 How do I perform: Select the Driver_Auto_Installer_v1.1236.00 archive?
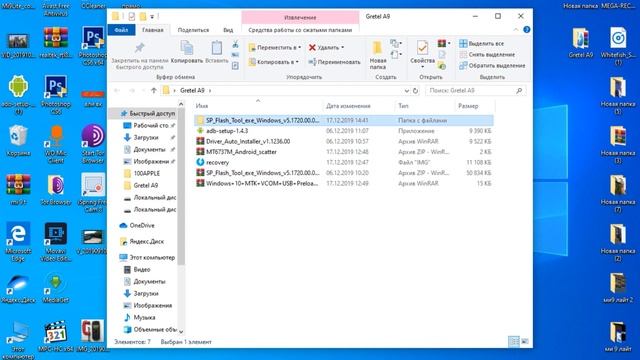pyautogui.click(x=343, y=141)
